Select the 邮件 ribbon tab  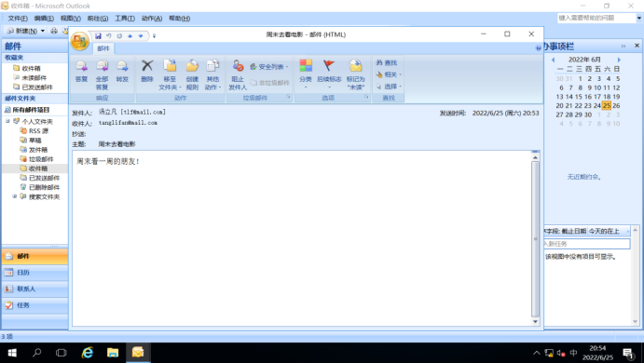tap(103, 48)
